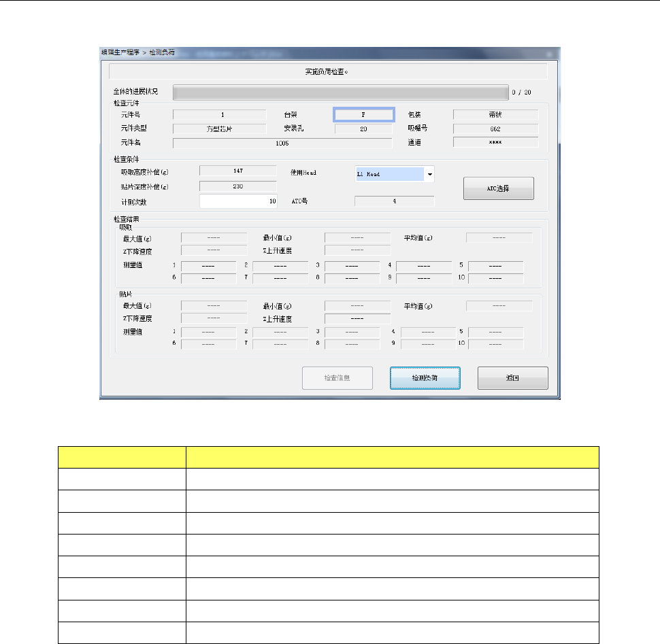
Task: Click 贴片 测量值 field number 6
Action: [x=208, y=345]
